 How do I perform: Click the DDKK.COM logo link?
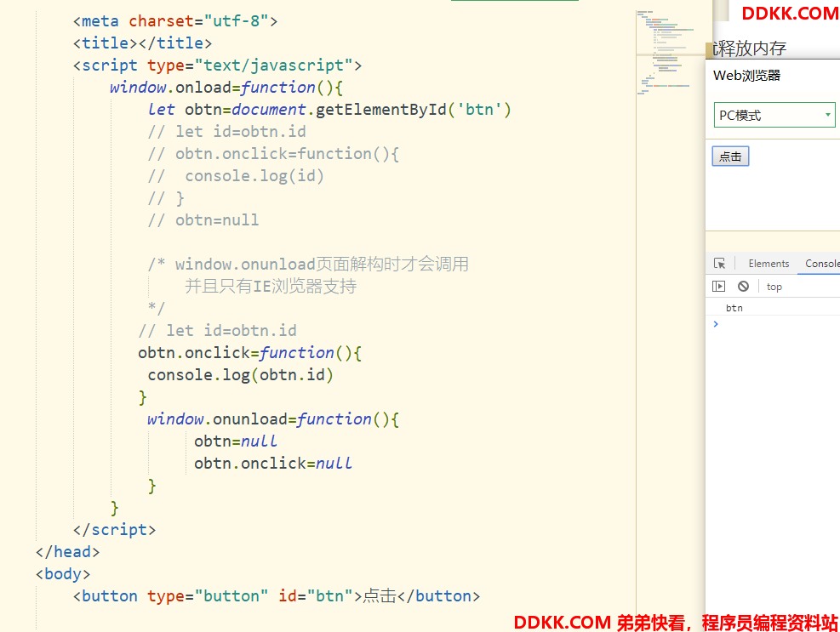tap(789, 13)
